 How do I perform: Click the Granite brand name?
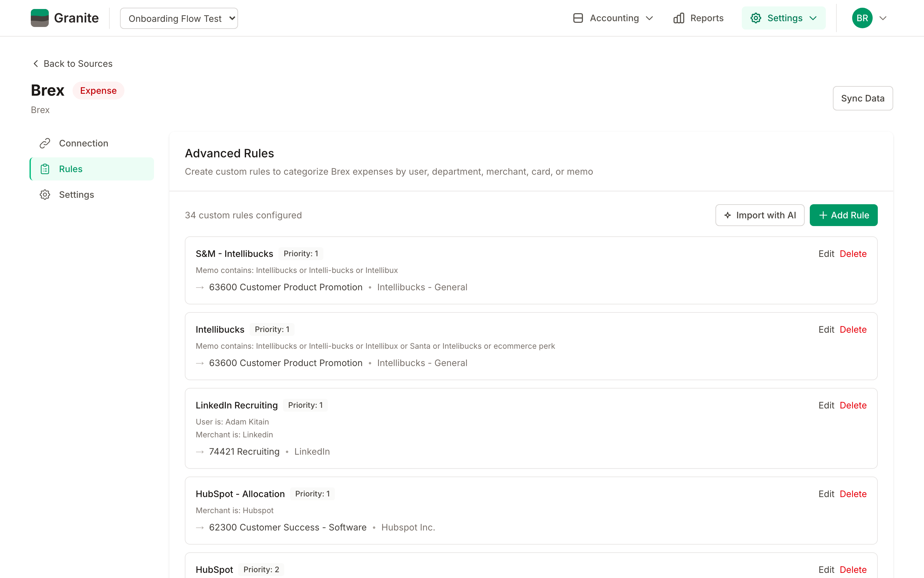tap(76, 18)
